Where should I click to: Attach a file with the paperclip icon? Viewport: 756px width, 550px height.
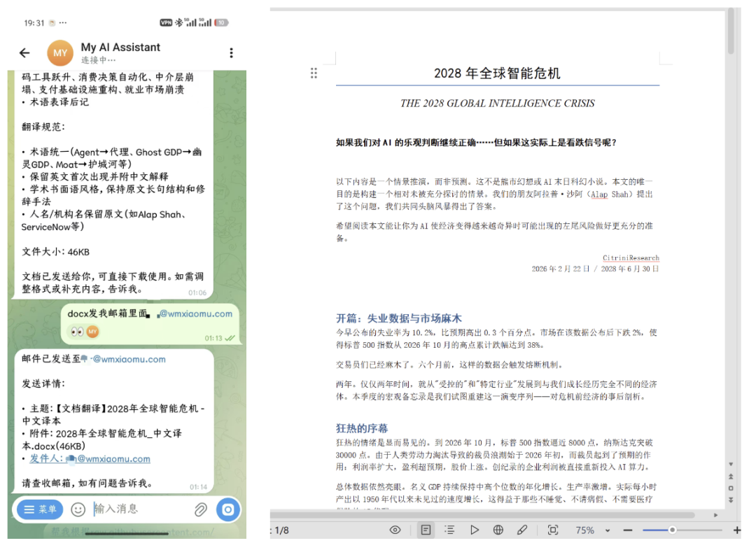click(x=200, y=509)
